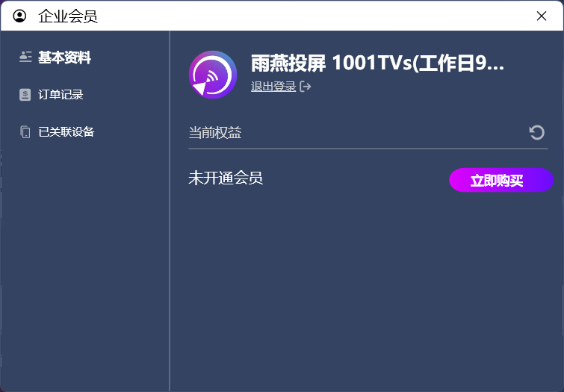Open the 已关联设备 linked devices page
564x392 pixels.
click(66, 132)
